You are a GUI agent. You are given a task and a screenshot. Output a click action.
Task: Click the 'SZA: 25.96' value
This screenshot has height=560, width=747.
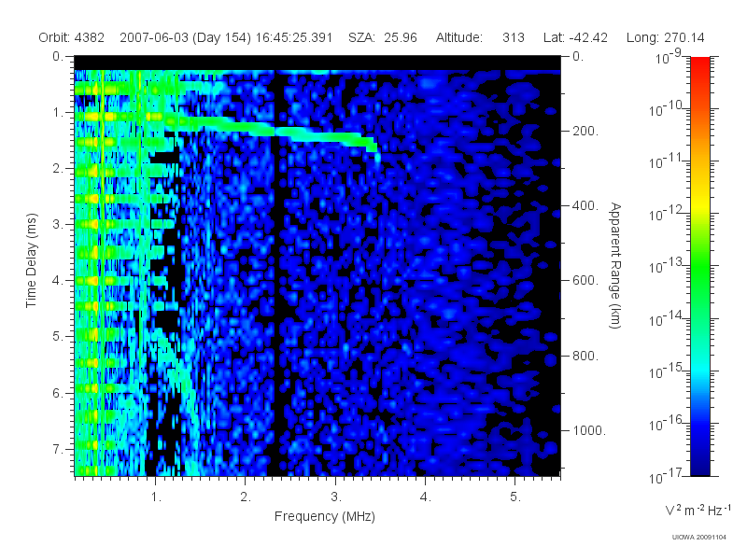coord(383,37)
